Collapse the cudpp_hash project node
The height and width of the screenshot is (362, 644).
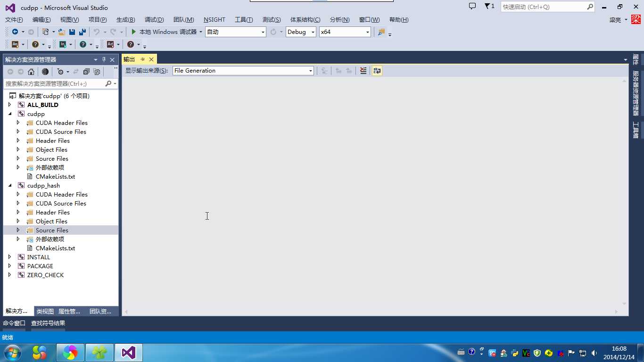10,185
